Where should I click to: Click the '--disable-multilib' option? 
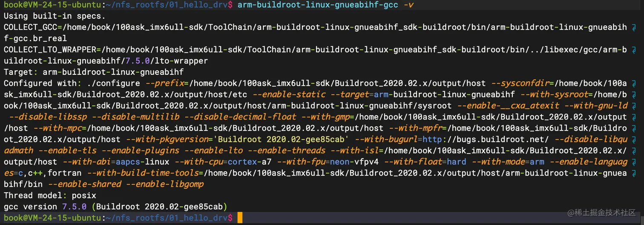click(x=135, y=117)
